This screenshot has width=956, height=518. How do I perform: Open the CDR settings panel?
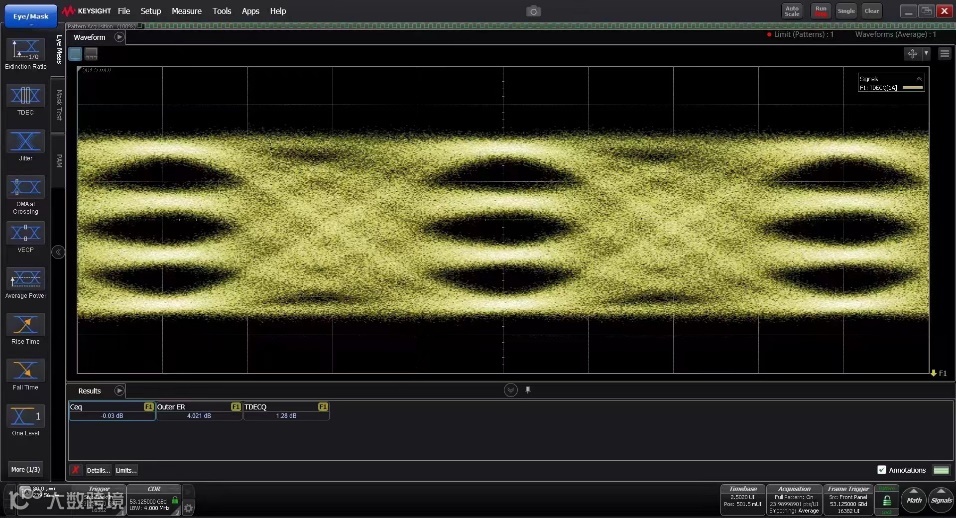pyautogui.click(x=154, y=498)
